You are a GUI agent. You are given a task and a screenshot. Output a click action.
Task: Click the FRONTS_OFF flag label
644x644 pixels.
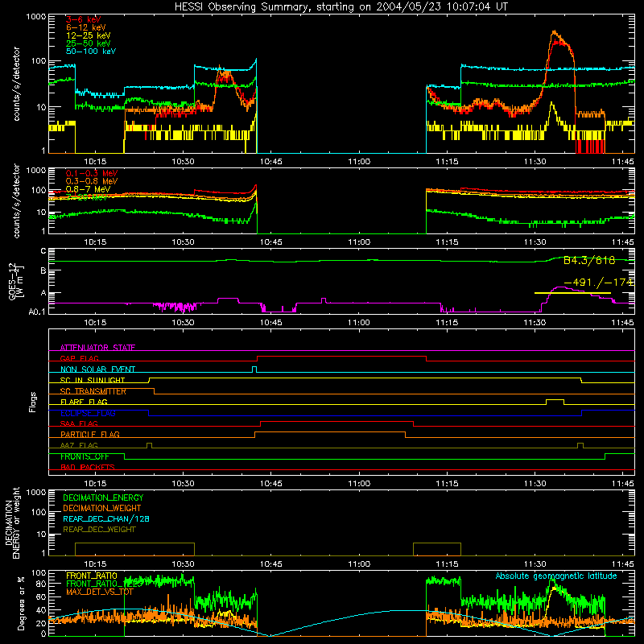click(x=85, y=456)
